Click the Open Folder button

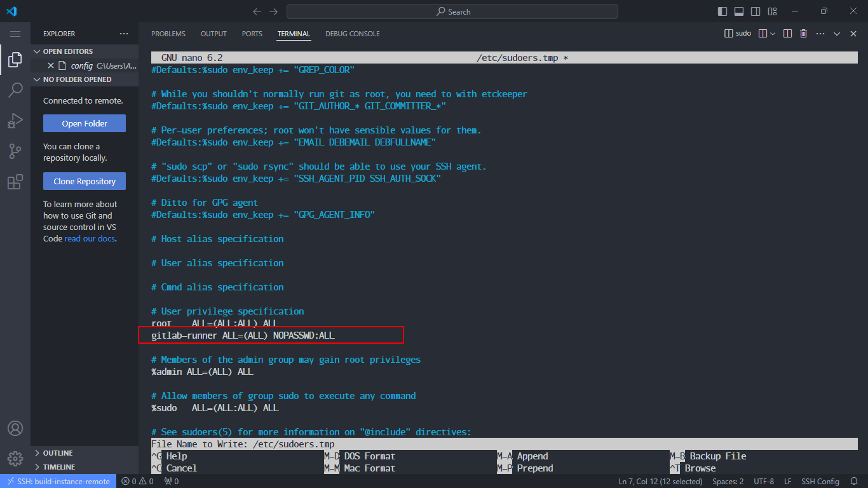click(x=85, y=123)
